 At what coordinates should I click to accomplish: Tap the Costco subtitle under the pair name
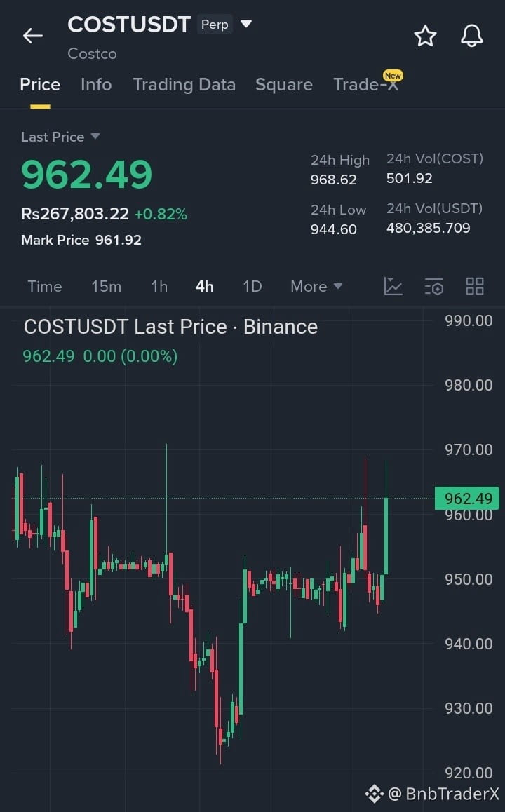pos(92,54)
